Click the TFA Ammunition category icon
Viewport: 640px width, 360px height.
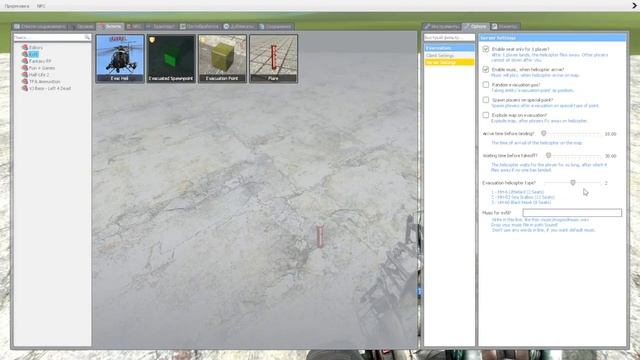(x=25, y=82)
